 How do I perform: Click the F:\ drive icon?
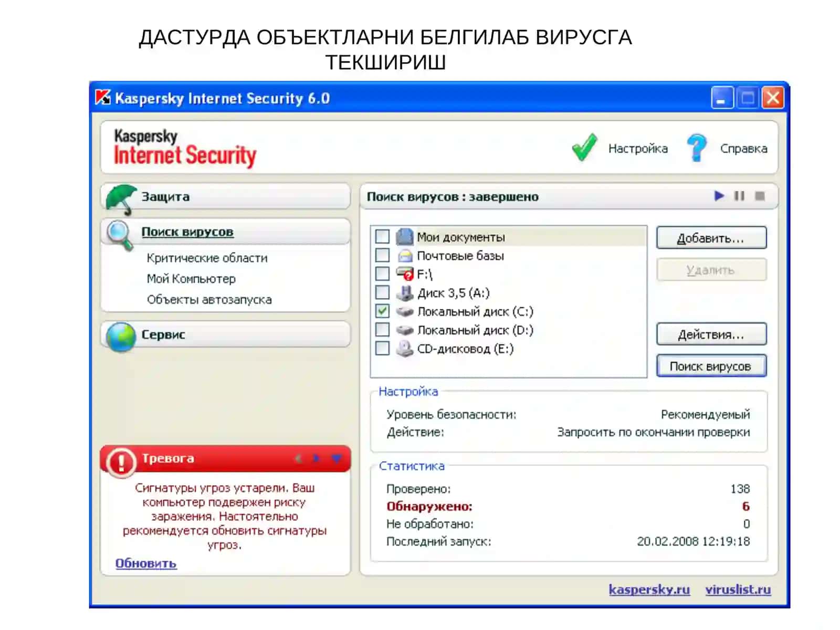point(405,274)
